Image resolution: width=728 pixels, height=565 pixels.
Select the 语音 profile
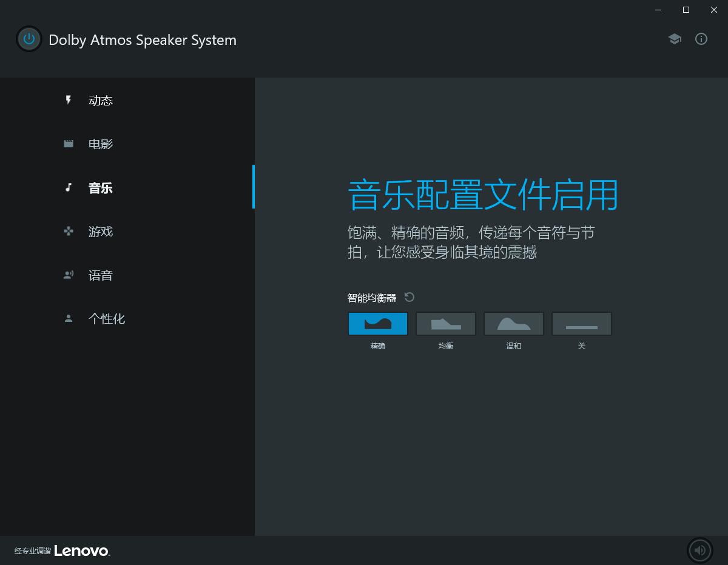click(x=127, y=275)
